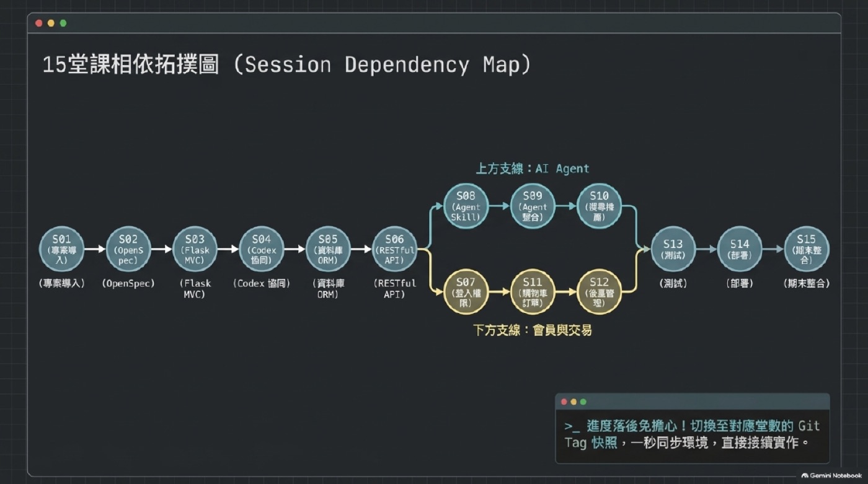Click the caption (部署) below S14
Viewport: 868px width, 484px height.
(740, 284)
